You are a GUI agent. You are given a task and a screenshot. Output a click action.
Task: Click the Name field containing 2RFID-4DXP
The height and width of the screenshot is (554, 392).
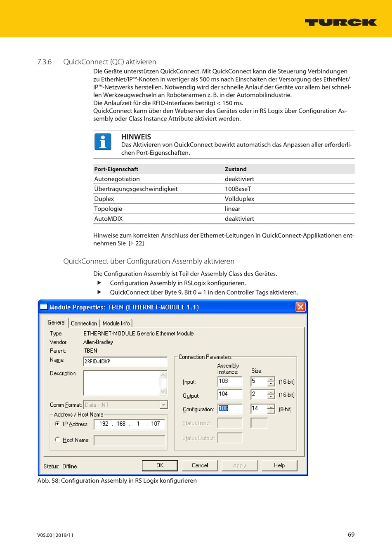tap(125, 361)
